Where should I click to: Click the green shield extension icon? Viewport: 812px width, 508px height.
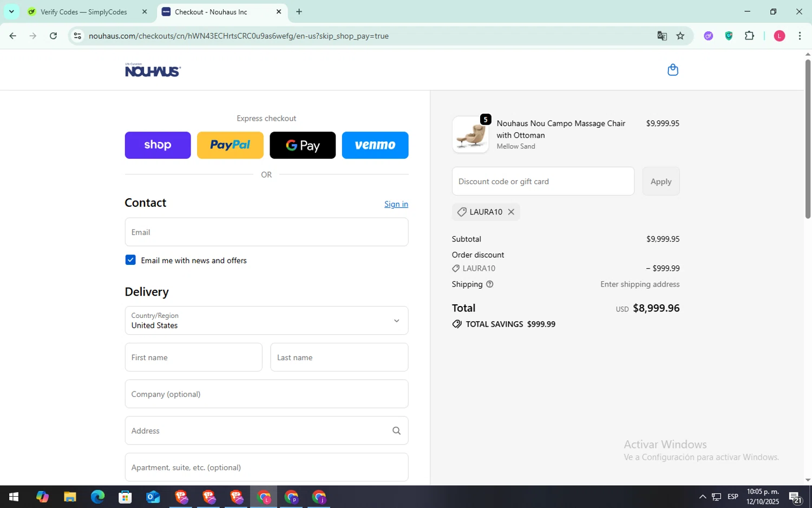pyautogui.click(x=729, y=36)
